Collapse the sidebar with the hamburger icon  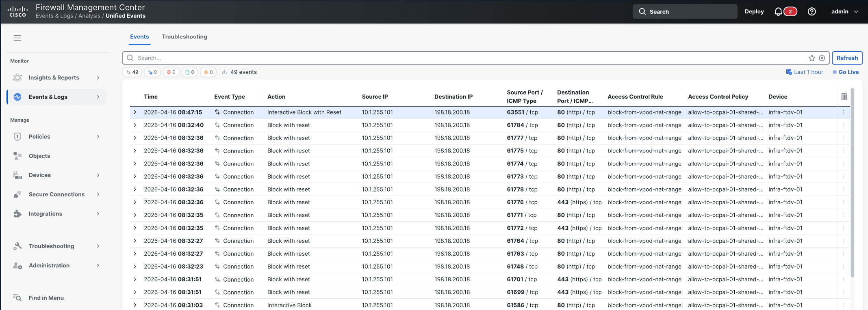(17, 38)
